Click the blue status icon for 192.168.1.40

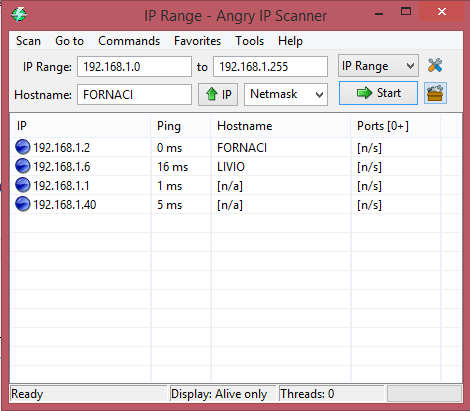23,204
